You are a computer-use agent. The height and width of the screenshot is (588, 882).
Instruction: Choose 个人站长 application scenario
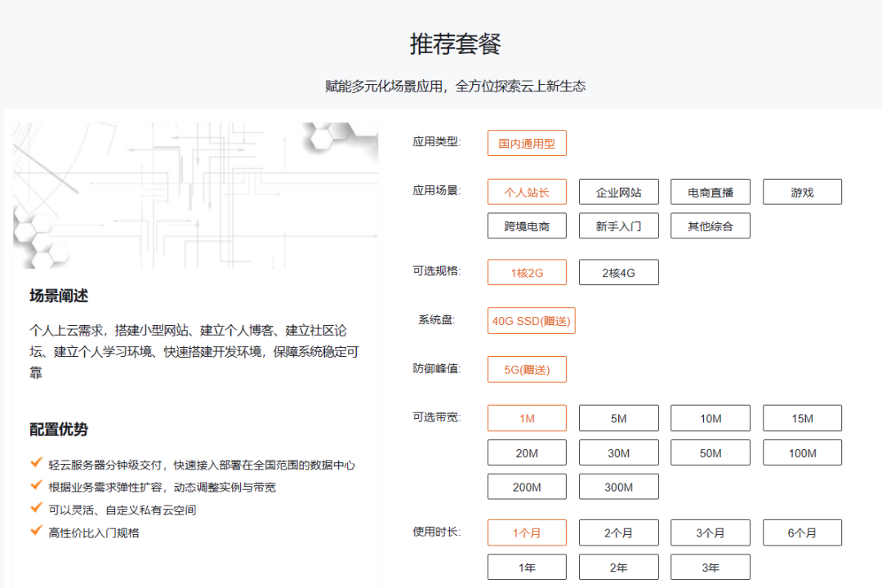click(527, 192)
